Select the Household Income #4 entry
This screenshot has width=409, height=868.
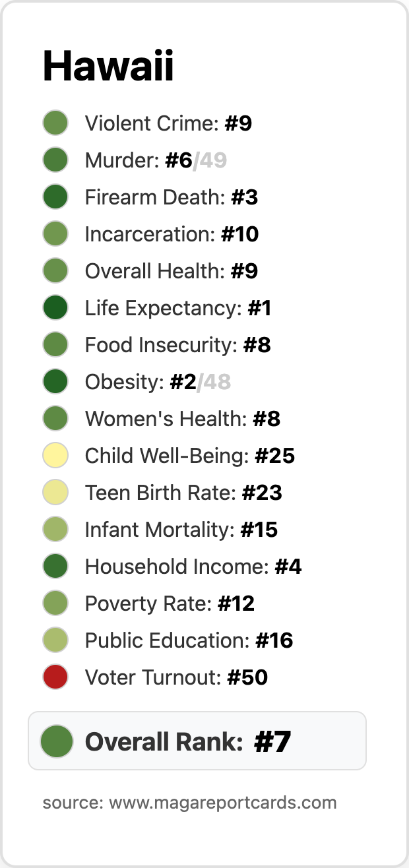pos(193,567)
